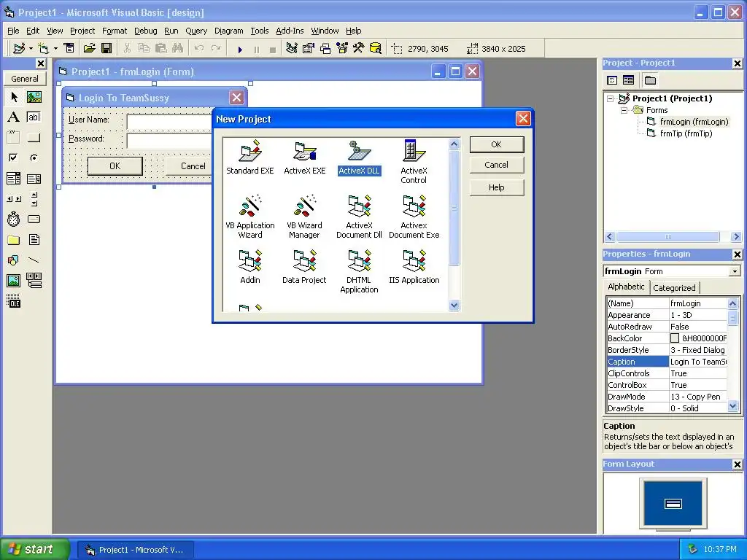The width and height of the screenshot is (747, 560).
Task: Select the Data Project icon
Action: [x=304, y=267]
